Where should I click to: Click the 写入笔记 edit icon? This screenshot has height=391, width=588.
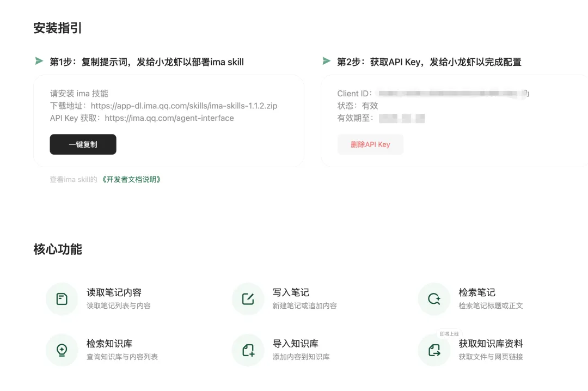(248, 299)
